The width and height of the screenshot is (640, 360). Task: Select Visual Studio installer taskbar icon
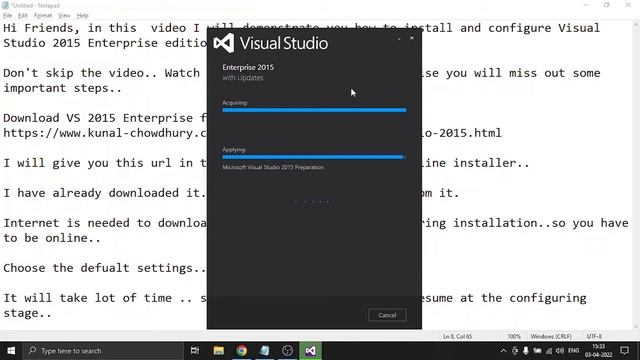pyautogui.click(x=310, y=351)
